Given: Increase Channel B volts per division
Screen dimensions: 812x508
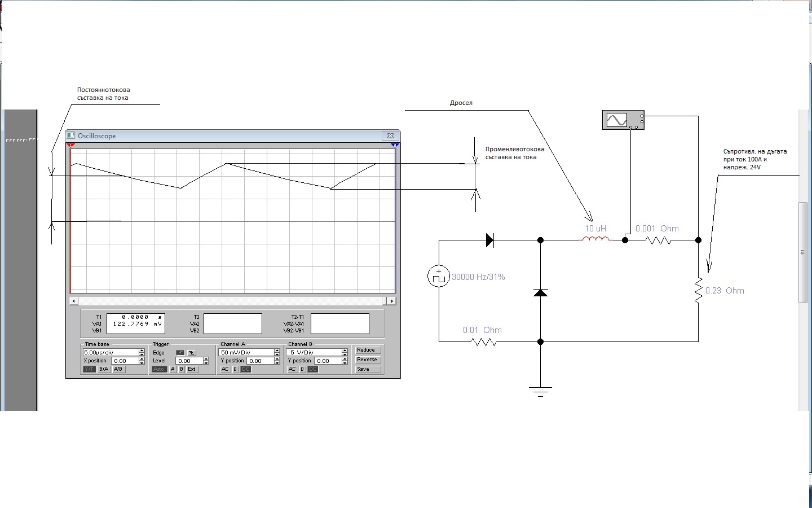Looking at the screenshot, I should (345, 351).
